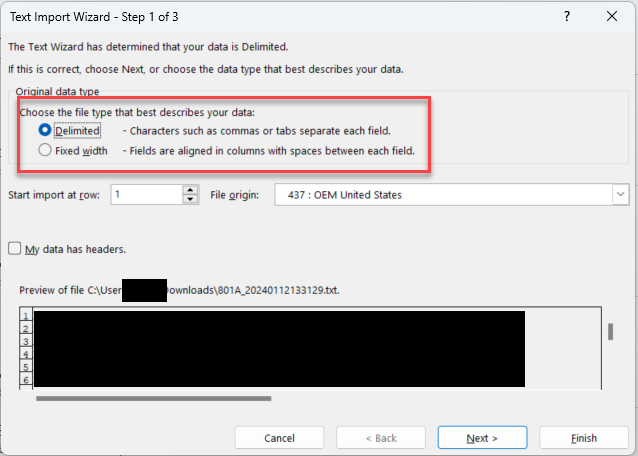
Task: Enable My data has headers checkbox
Action: [x=15, y=249]
